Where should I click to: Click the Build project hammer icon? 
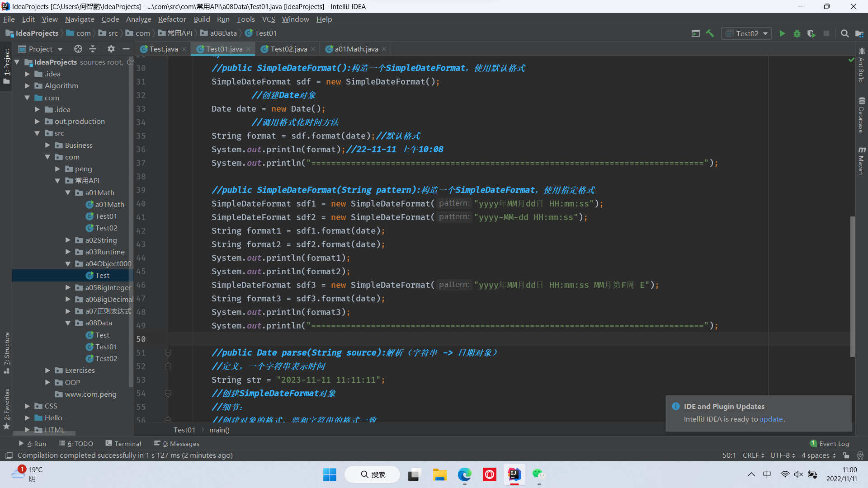710,33
